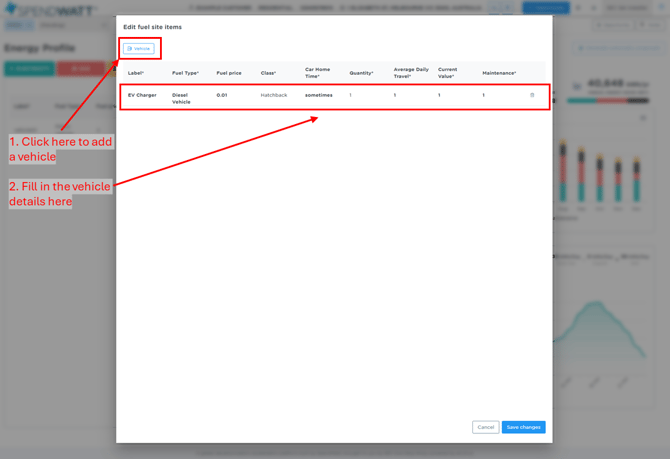Open the Hatchback class dropdown
Viewport: 670px width, 459px height.
tap(274, 95)
